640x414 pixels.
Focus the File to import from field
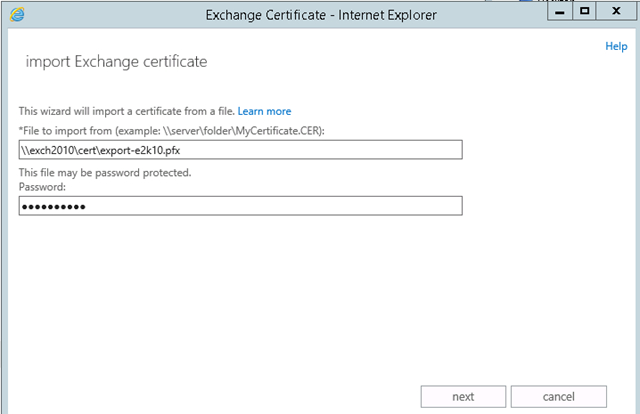click(240, 150)
